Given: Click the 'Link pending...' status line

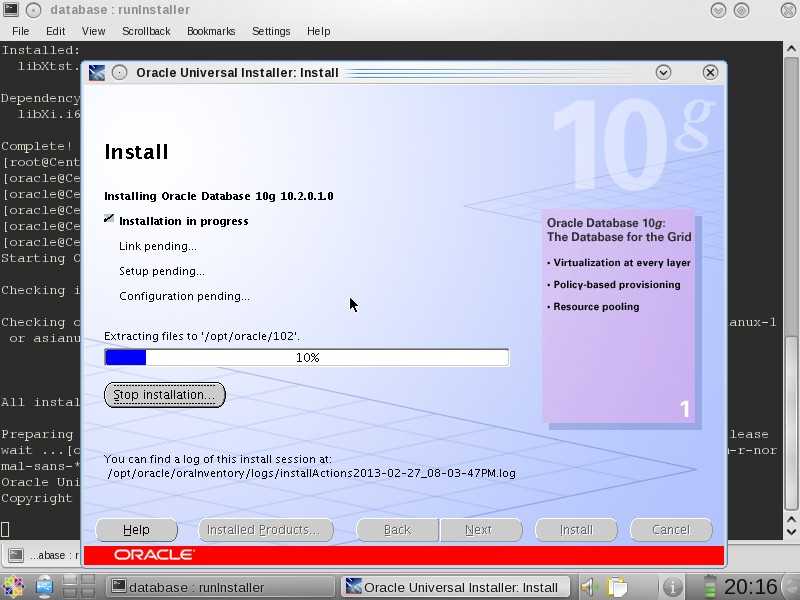Looking at the screenshot, I should pyautogui.click(x=158, y=246).
